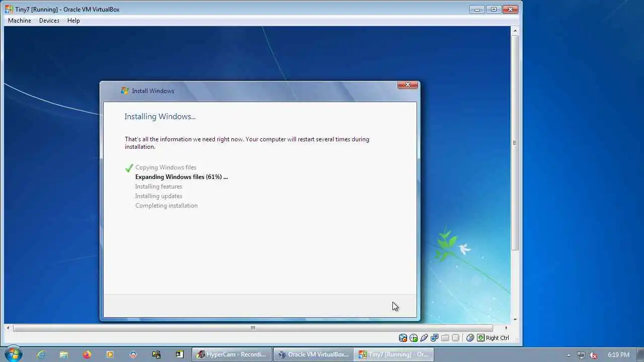
Task: Click the Installing features step
Action: point(158,187)
